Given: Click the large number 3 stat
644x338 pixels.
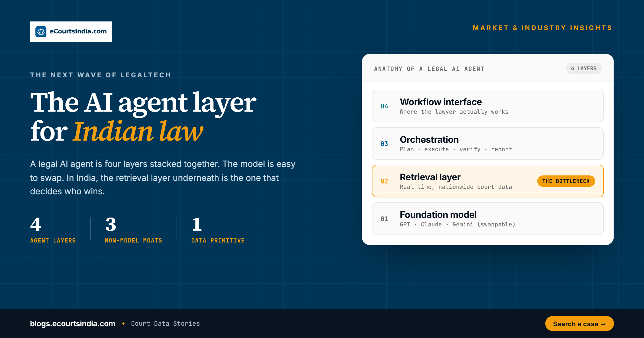Looking at the screenshot, I should pyautogui.click(x=111, y=224).
